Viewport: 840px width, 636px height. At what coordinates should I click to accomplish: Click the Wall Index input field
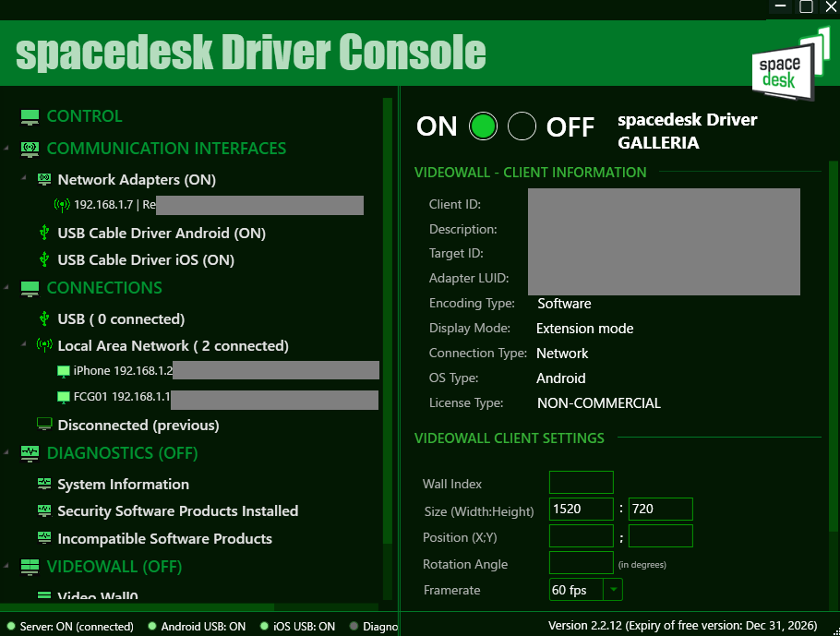581,483
